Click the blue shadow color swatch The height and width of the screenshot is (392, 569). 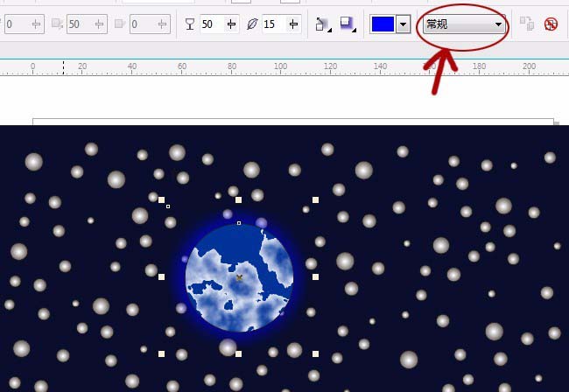click(383, 24)
